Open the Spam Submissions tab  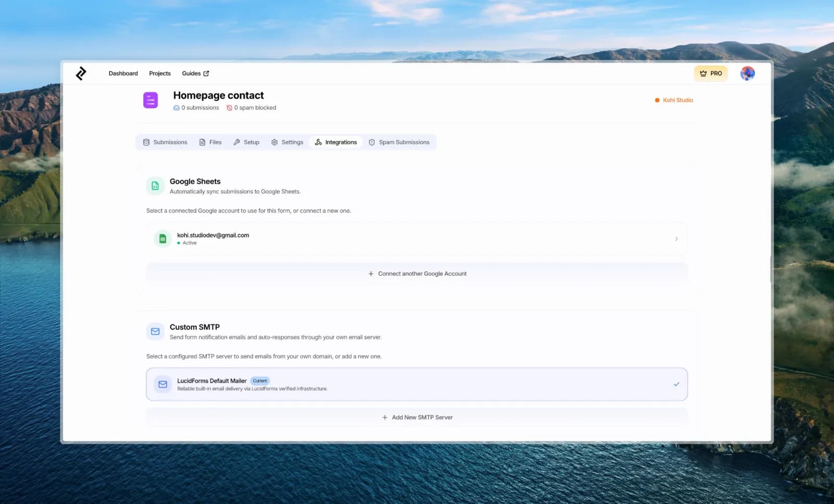[399, 142]
